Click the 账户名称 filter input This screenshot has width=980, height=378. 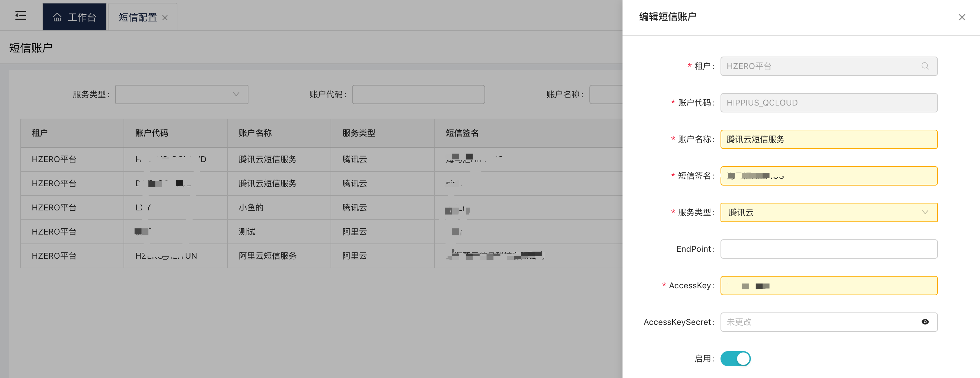click(x=606, y=94)
